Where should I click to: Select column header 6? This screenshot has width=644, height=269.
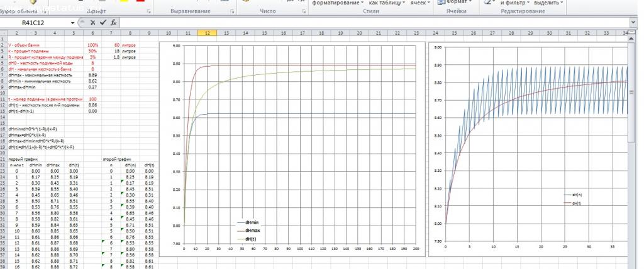click(x=93, y=33)
